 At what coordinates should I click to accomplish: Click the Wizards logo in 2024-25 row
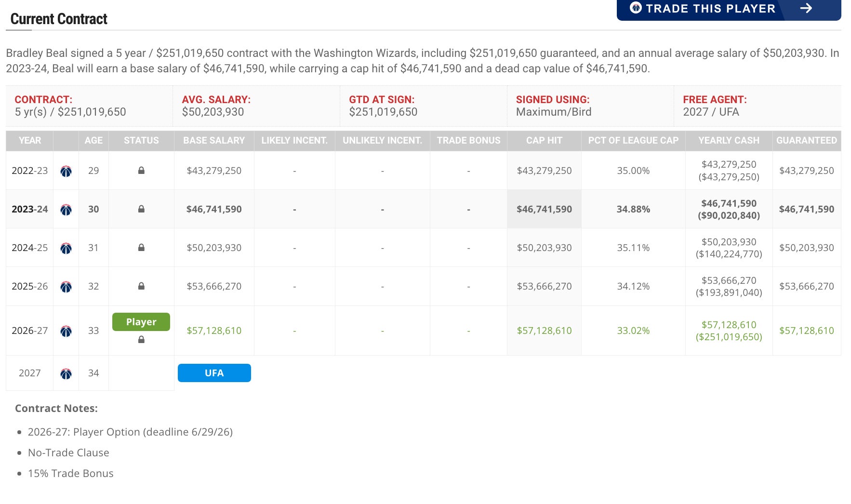(66, 248)
